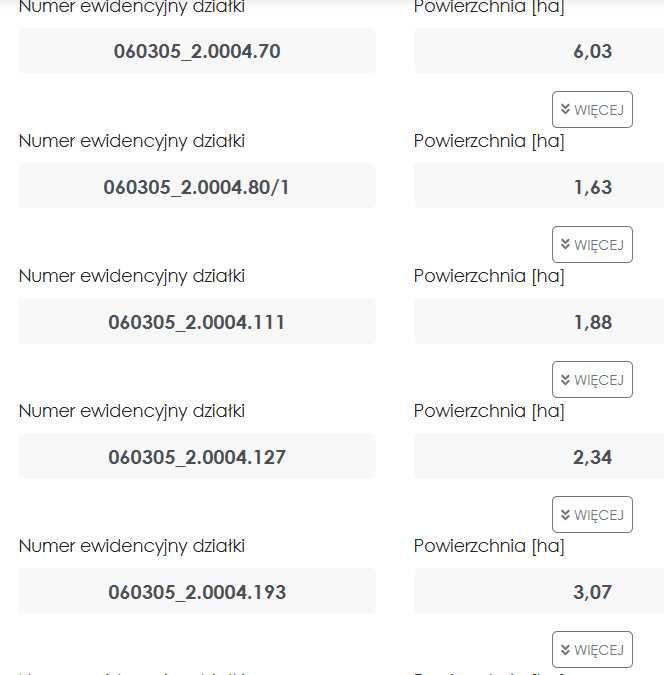This screenshot has height=675, width=664.
Task: Click the Powierzchnia [ha] label above 1,88
Action: coord(489,276)
